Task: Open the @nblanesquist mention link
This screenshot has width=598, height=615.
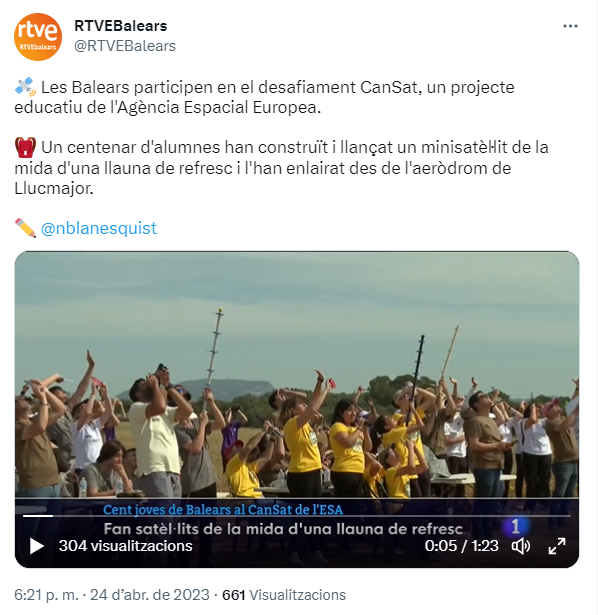Action: [x=99, y=228]
